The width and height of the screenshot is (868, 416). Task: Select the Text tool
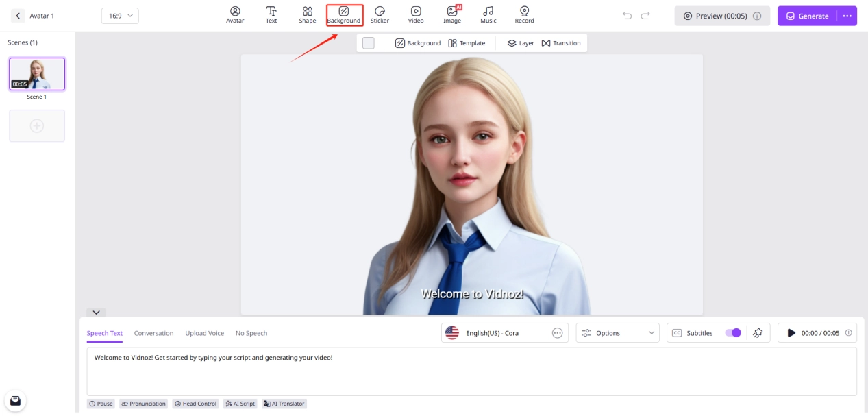pyautogui.click(x=271, y=14)
